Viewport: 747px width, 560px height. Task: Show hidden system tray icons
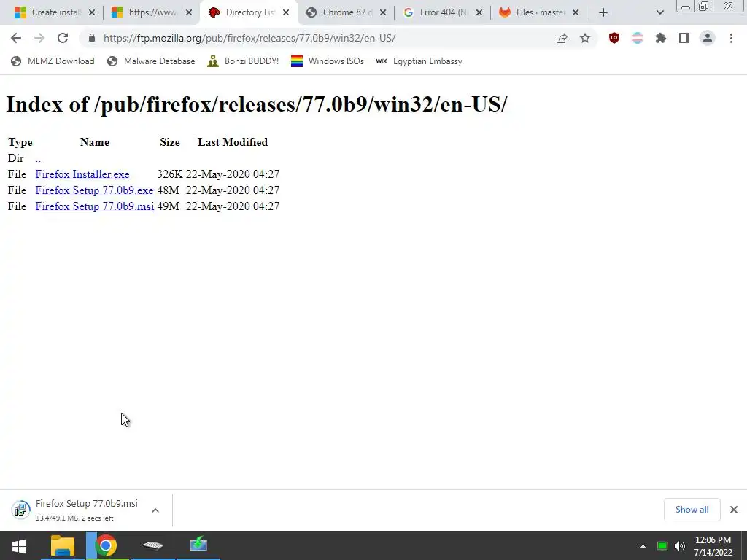tap(643, 546)
